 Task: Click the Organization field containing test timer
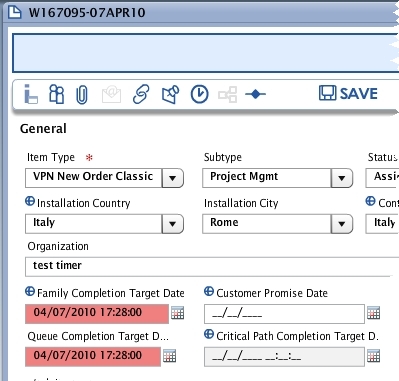coord(212,266)
